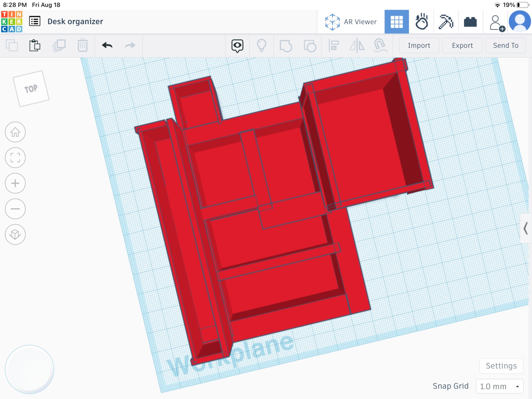Toggle perspective or orthographic cube view
Screen dimensions: 532x399
point(15,234)
